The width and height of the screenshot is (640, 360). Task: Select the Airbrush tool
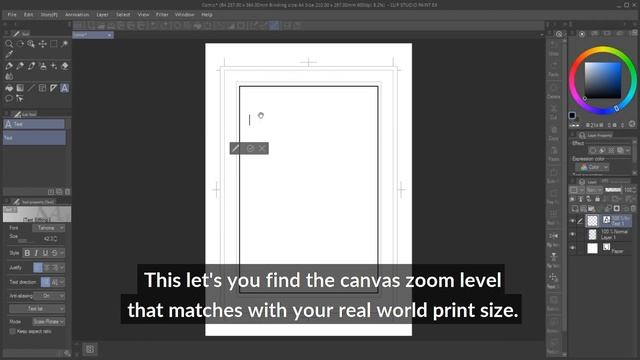click(x=42, y=66)
